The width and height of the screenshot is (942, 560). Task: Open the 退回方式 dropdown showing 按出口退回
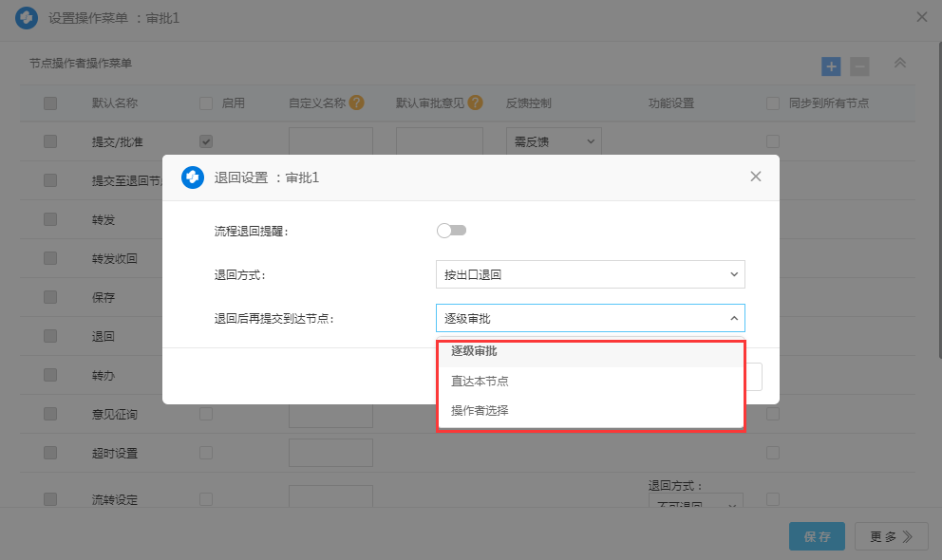point(590,274)
